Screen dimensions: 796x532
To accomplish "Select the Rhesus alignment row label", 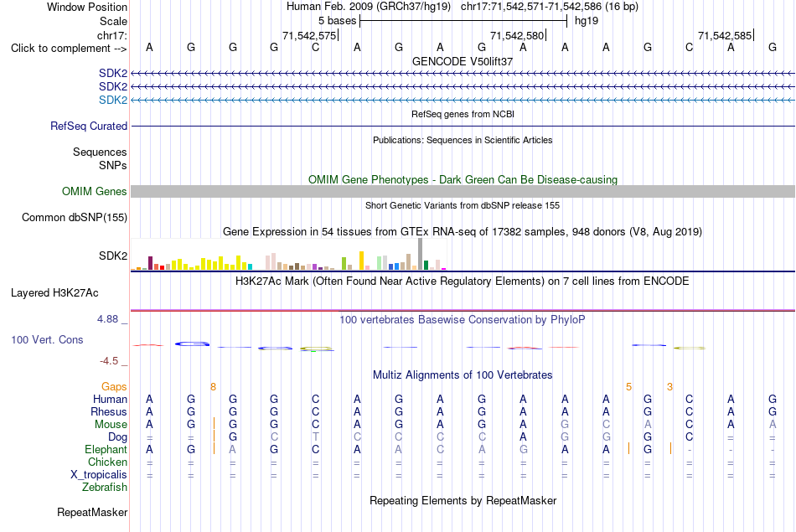I will (x=109, y=411).
